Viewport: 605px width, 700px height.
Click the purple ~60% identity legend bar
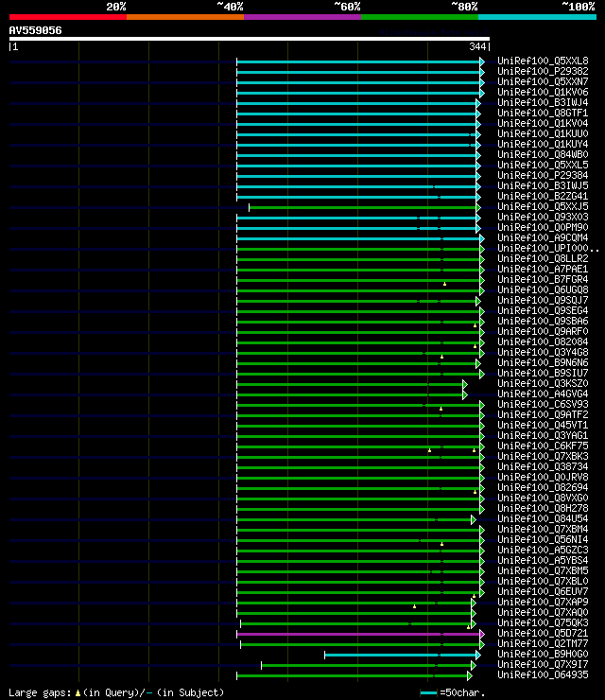click(x=302, y=17)
